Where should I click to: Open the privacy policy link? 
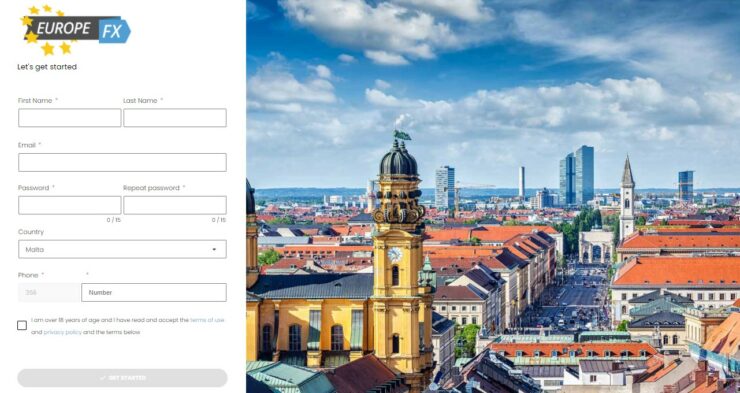(63, 332)
